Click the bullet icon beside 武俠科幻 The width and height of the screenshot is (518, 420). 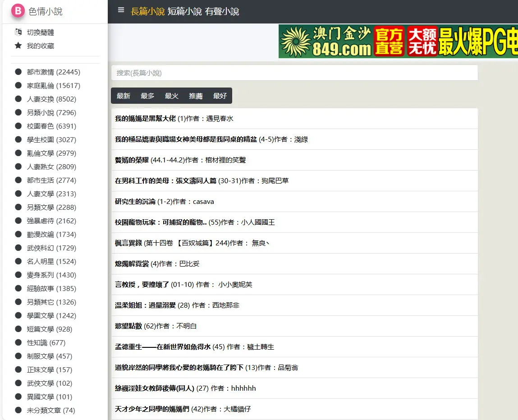pyautogui.click(x=18, y=248)
